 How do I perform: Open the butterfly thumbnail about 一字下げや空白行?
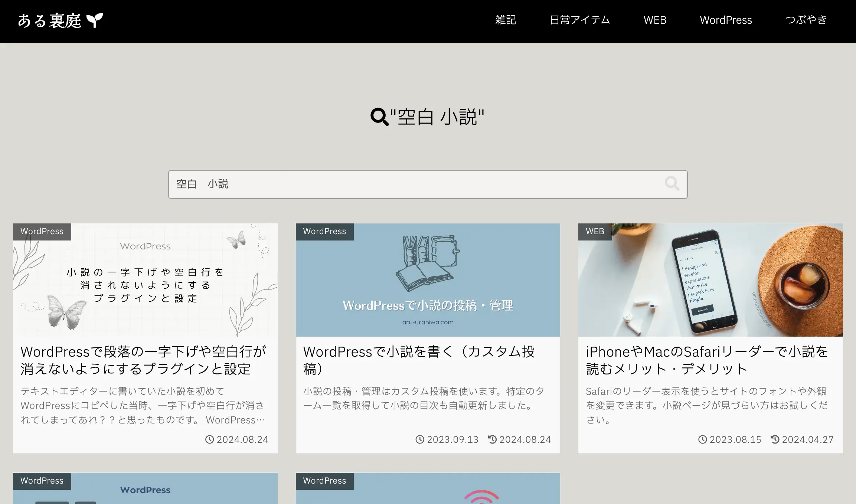(x=145, y=280)
